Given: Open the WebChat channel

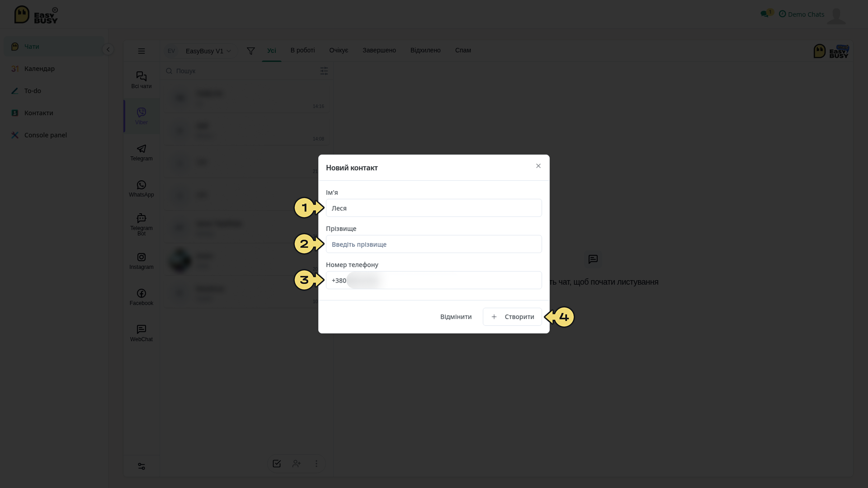Looking at the screenshot, I should 142,333.
